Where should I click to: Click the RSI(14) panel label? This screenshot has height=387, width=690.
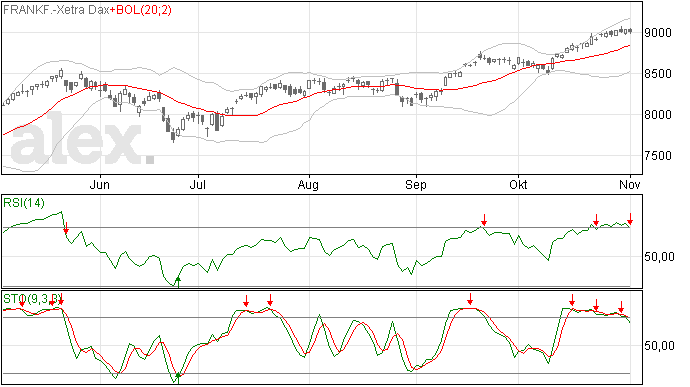coord(24,203)
